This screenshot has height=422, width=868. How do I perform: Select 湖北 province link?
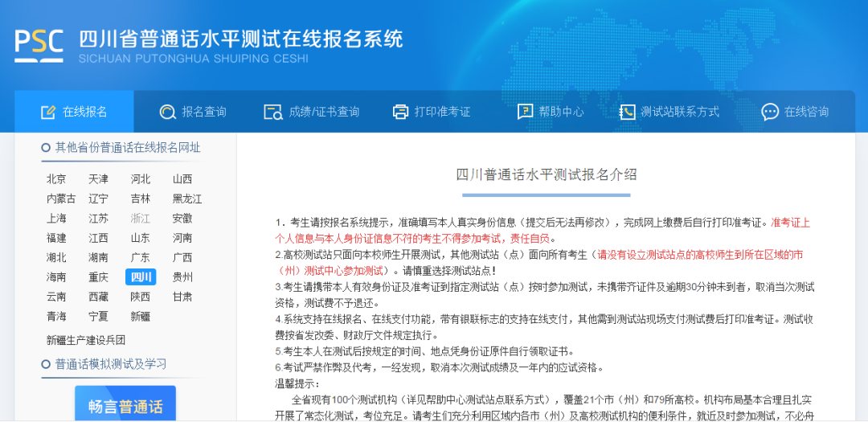(56, 257)
